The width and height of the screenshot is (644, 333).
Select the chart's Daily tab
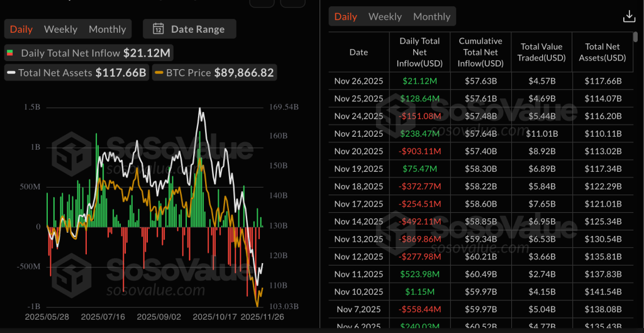pyautogui.click(x=21, y=29)
